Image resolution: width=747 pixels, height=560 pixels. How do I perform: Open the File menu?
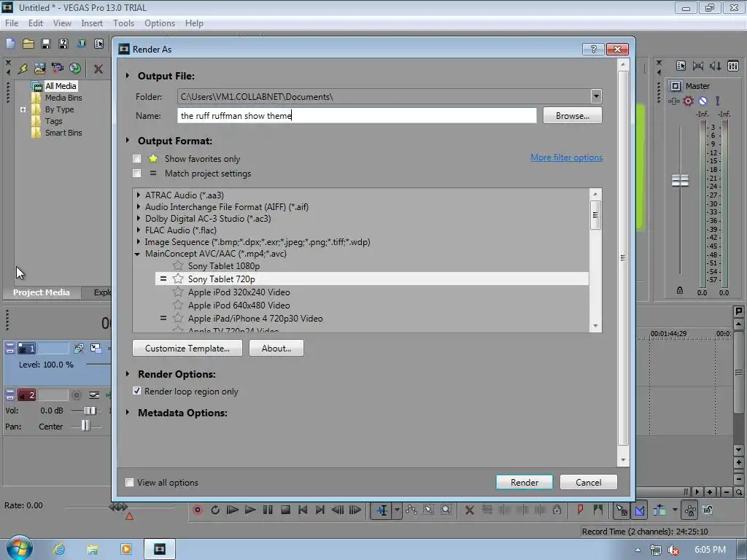tap(12, 23)
